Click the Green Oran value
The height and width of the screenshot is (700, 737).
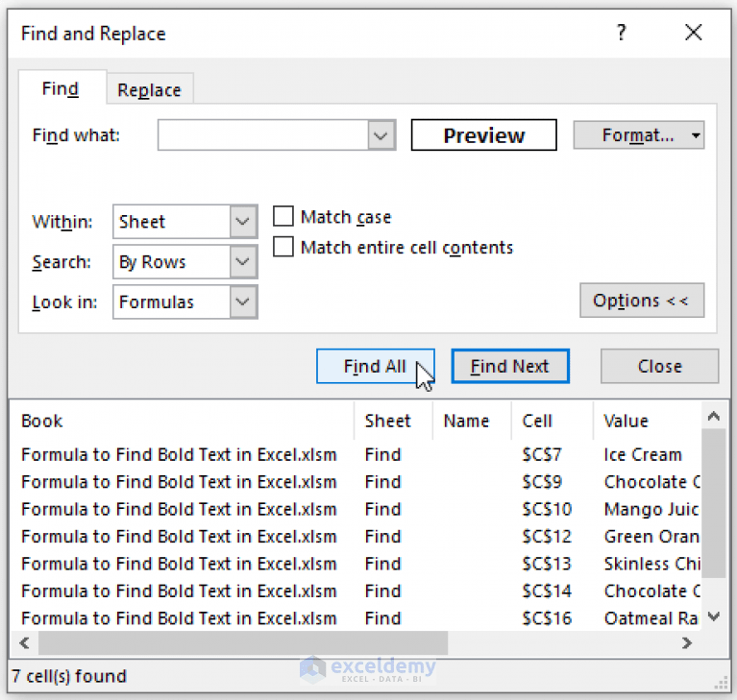[651, 537]
